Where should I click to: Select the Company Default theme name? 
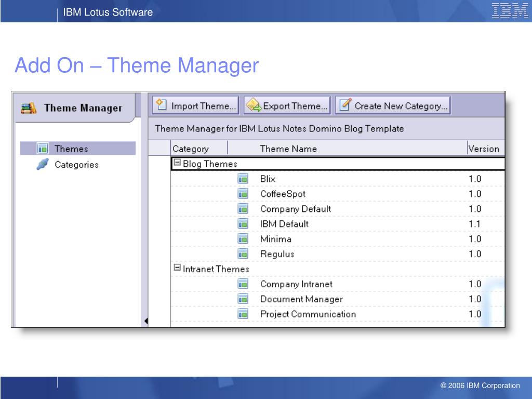296,209
